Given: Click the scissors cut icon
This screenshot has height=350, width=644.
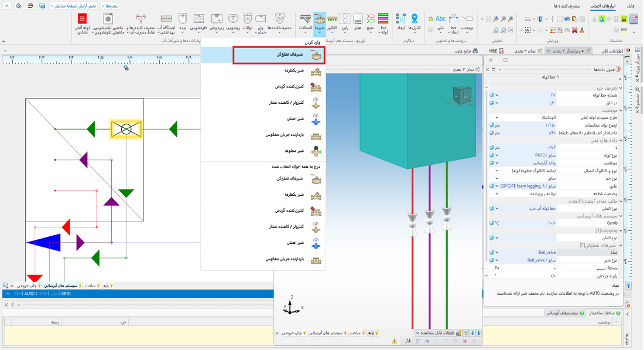Looking at the screenshot, I should point(582,30).
